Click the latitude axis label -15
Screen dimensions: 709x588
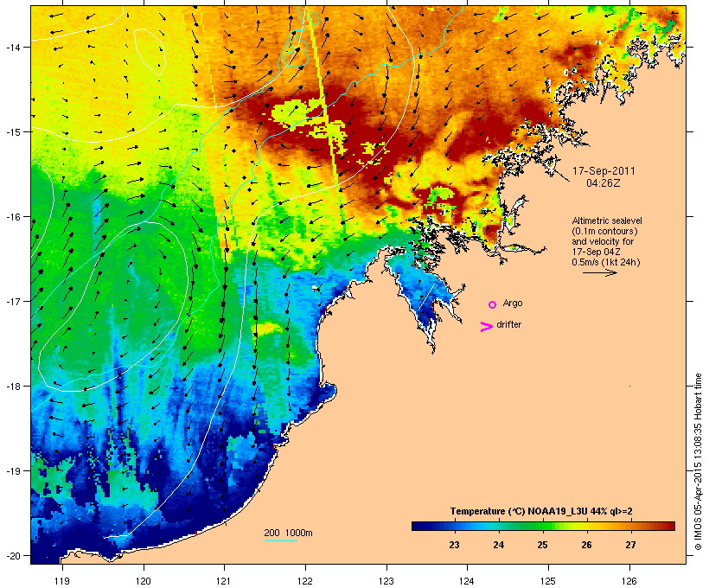coord(12,132)
